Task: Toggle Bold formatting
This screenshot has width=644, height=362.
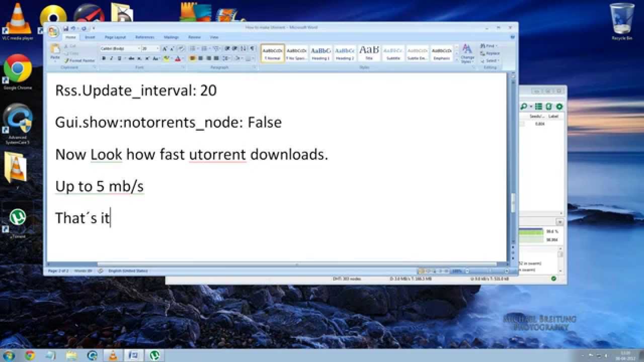Action: pos(104,58)
